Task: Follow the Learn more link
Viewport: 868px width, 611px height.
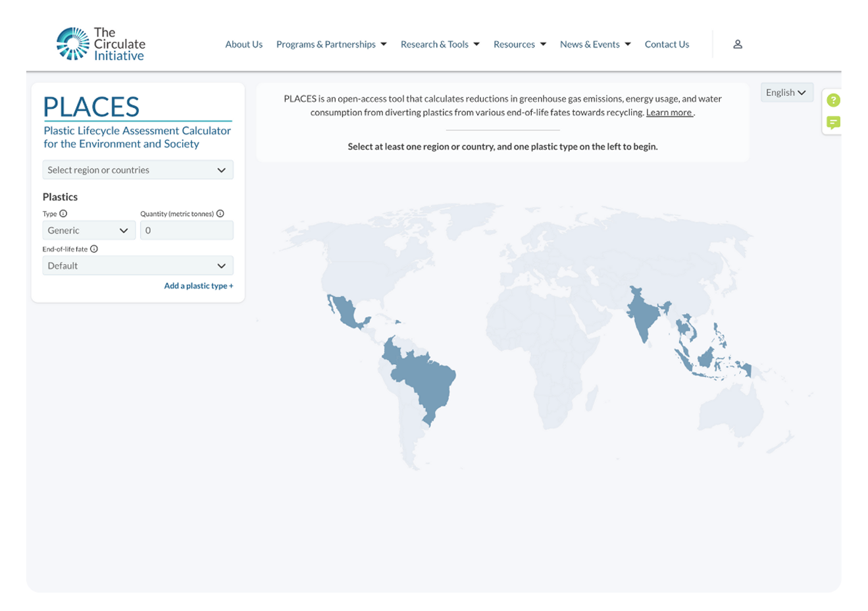Action: point(669,113)
